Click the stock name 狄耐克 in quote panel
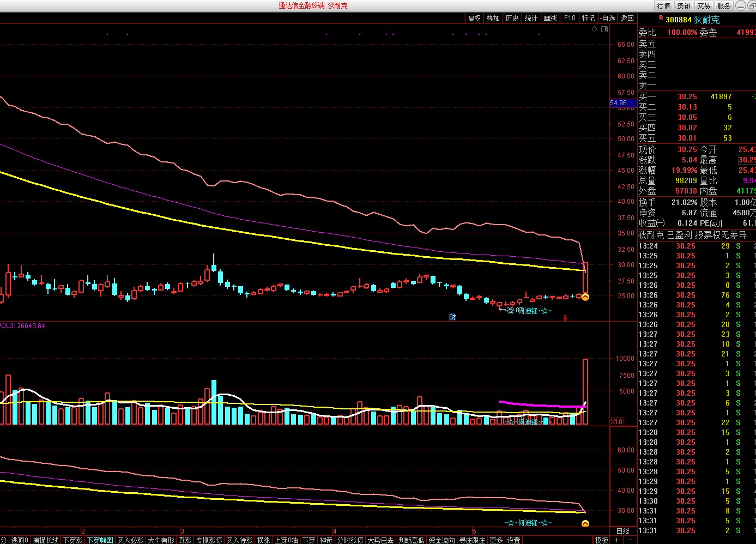This screenshot has height=544, width=756. pos(707,20)
